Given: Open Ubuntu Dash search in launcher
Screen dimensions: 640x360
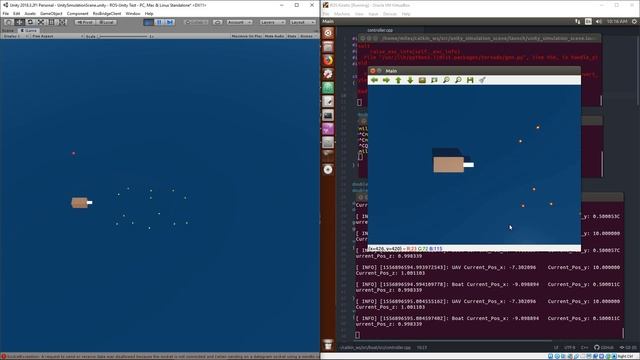Looking at the screenshot, I should pyautogui.click(x=328, y=33).
